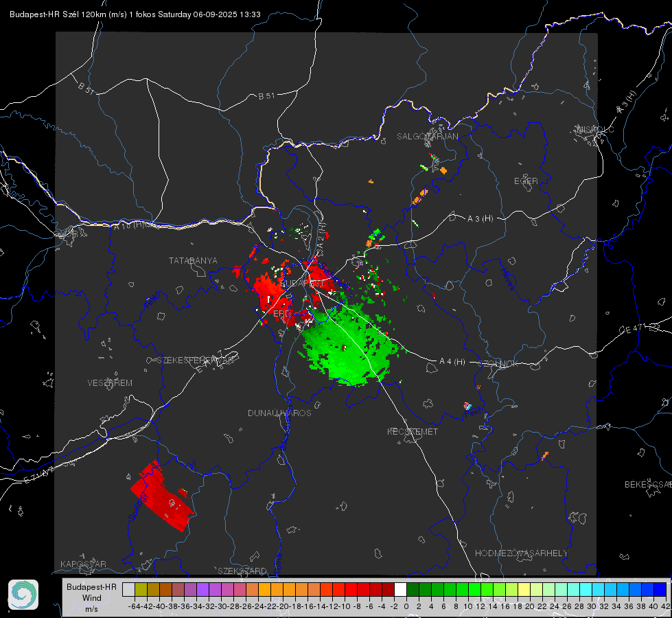Image resolution: width=672 pixels, height=618 pixels.
Task: Click the VESZPREM label
Action: pos(110,382)
